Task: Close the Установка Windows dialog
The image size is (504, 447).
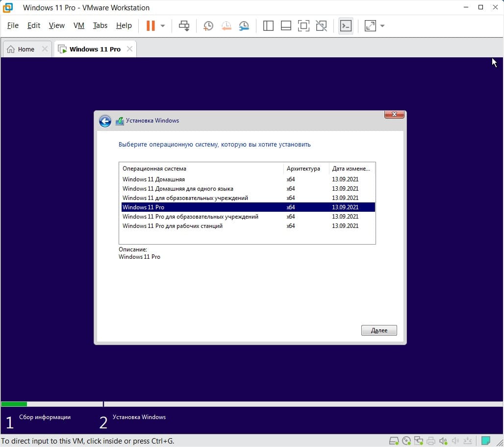Action: pos(394,114)
